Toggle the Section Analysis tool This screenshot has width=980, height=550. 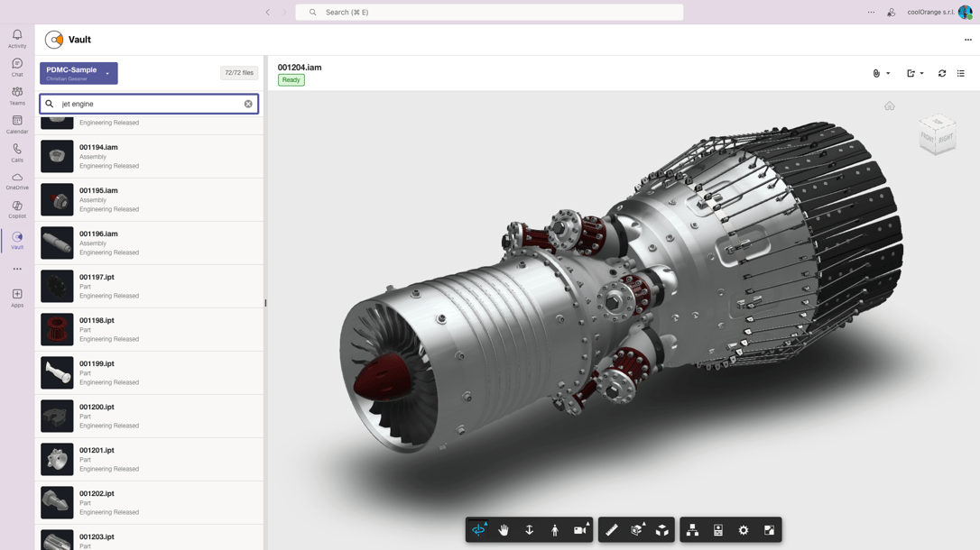click(x=637, y=530)
